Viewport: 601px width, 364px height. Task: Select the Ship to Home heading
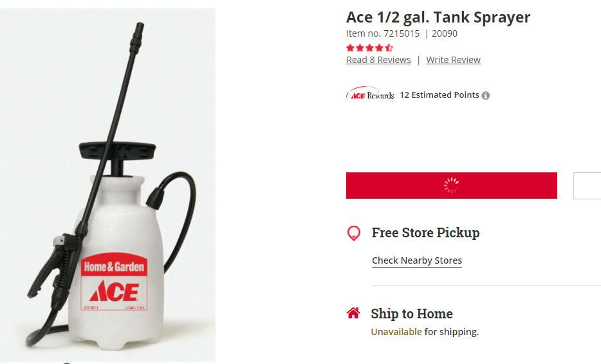tap(412, 314)
